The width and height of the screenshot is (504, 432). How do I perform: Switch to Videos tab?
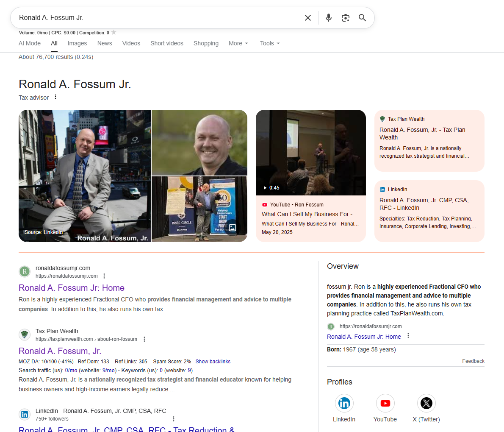click(x=131, y=43)
